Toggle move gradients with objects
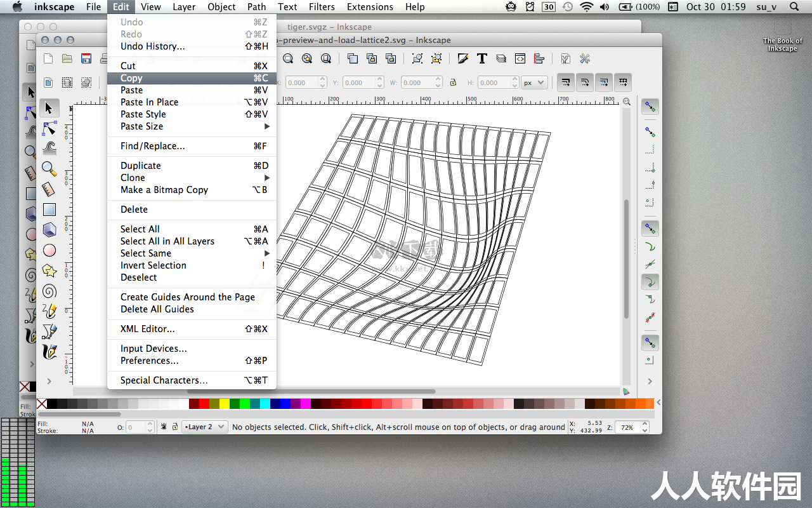This screenshot has height=508, width=812. tap(604, 83)
